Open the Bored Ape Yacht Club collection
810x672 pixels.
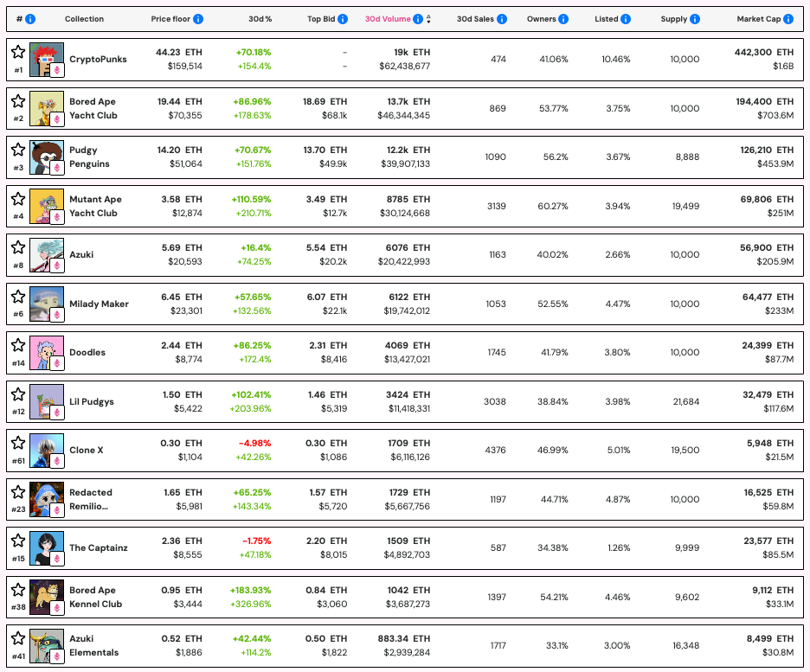93,108
